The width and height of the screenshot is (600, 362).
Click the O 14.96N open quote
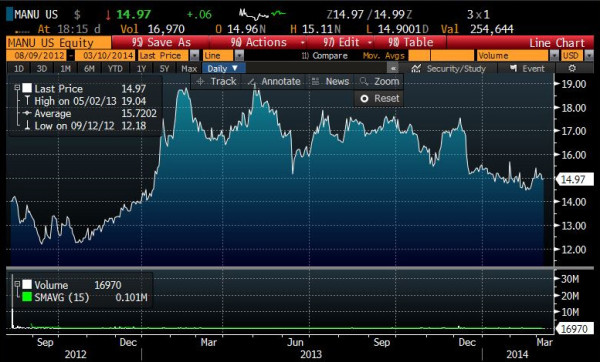click(x=240, y=29)
